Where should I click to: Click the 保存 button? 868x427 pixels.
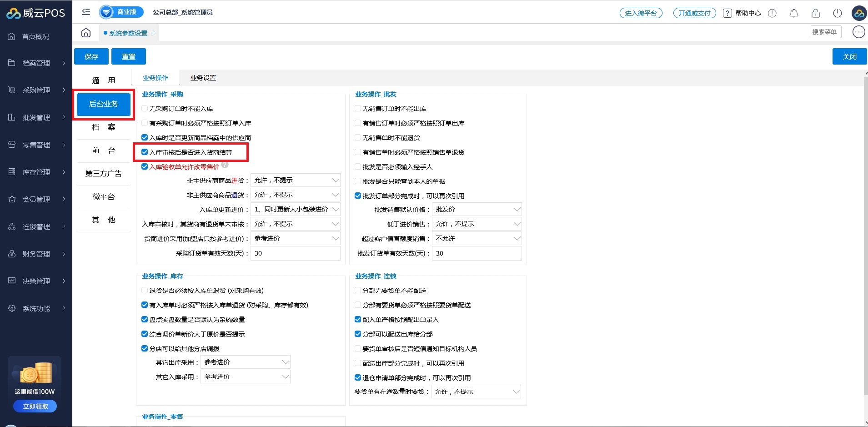(x=91, y=56)
